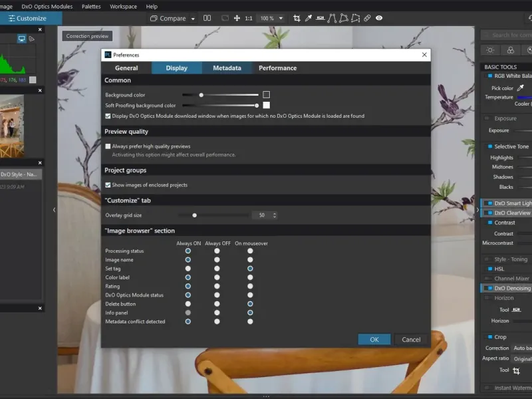Toggle the DxO Optics Module download window checkbox
Image resolution: width=532 pixels, height=399 pixels.
[x=108, y=116]
